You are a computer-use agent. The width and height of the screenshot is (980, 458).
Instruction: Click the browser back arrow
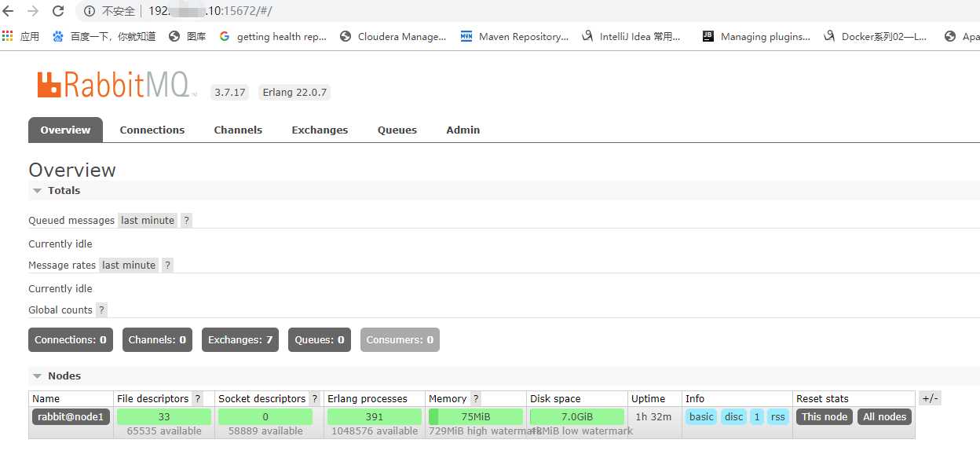[9, 11]
